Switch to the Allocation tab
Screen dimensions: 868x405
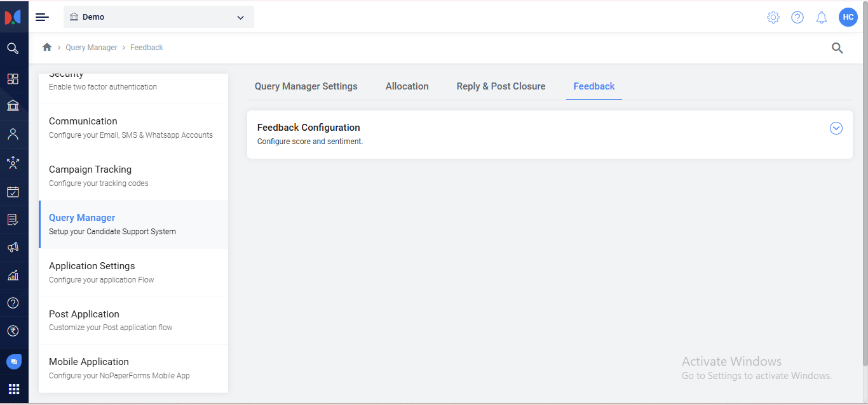tap(407, 86)
